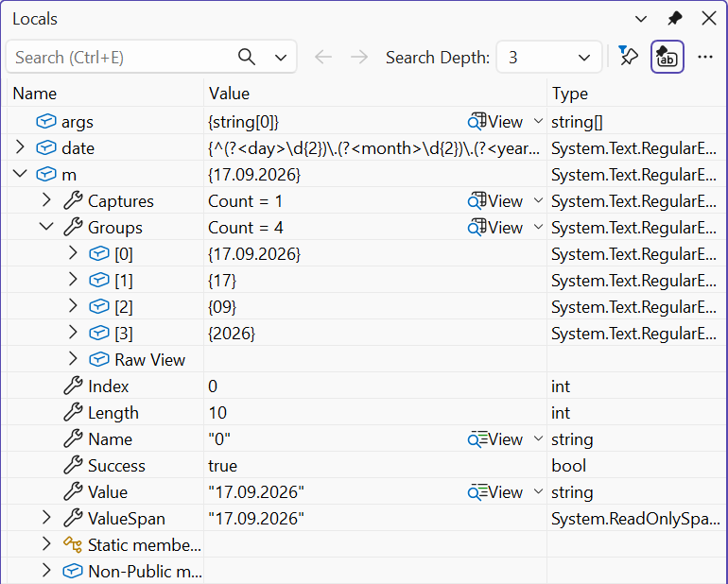The height and width of the screenshot is (584, 728).
Task: Expand the Non-Public members node
Action: tap(46, 571)
